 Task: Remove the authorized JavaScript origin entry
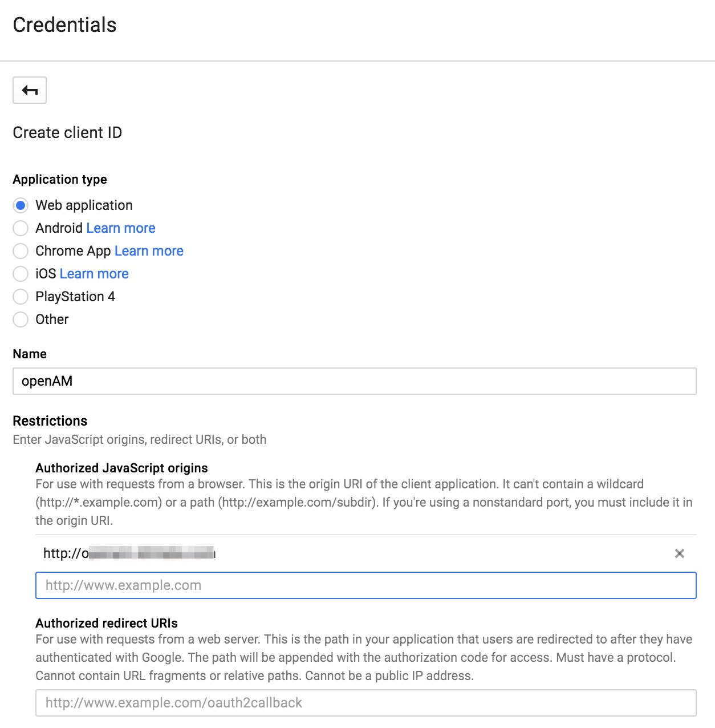click(x=680, y=553)
